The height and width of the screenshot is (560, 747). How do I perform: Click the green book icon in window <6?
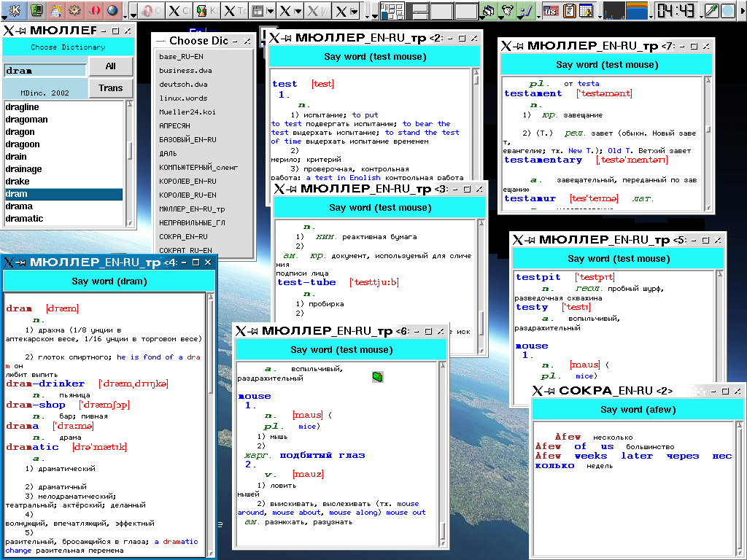377,377
